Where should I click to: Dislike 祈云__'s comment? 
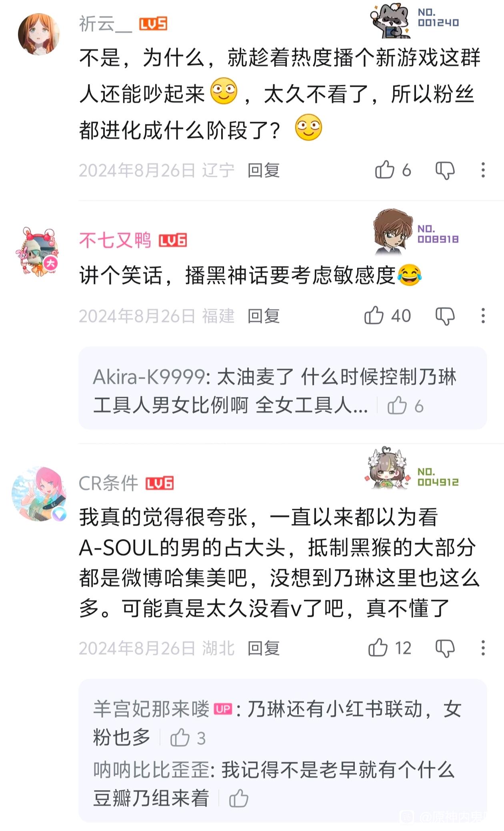[445, 171]
